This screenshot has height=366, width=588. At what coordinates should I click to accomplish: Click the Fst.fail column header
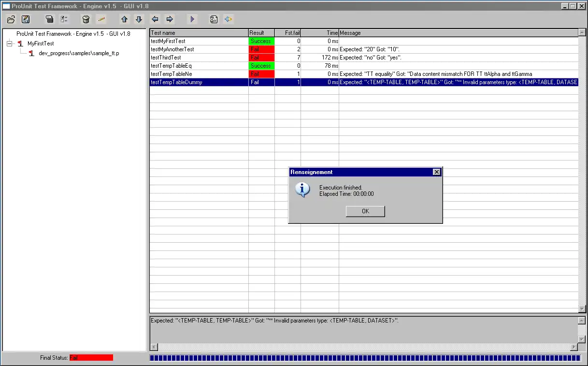[x=287, y=33]
